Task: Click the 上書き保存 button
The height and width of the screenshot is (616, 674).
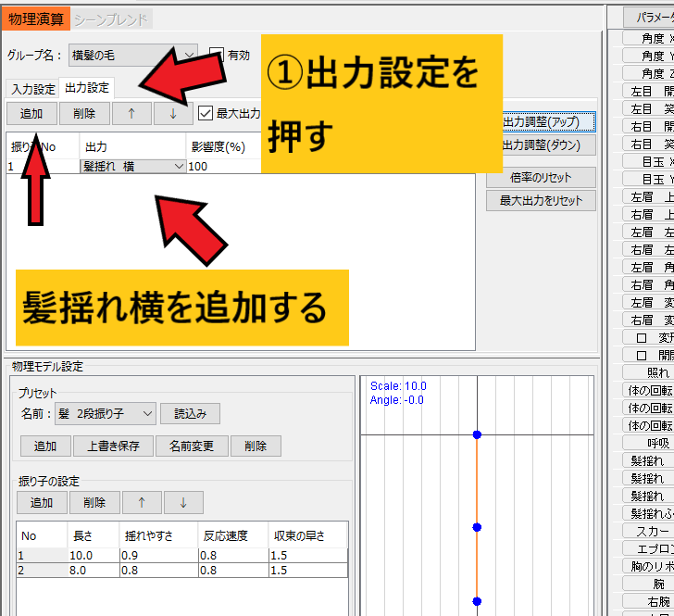Action: pos(114,446)
